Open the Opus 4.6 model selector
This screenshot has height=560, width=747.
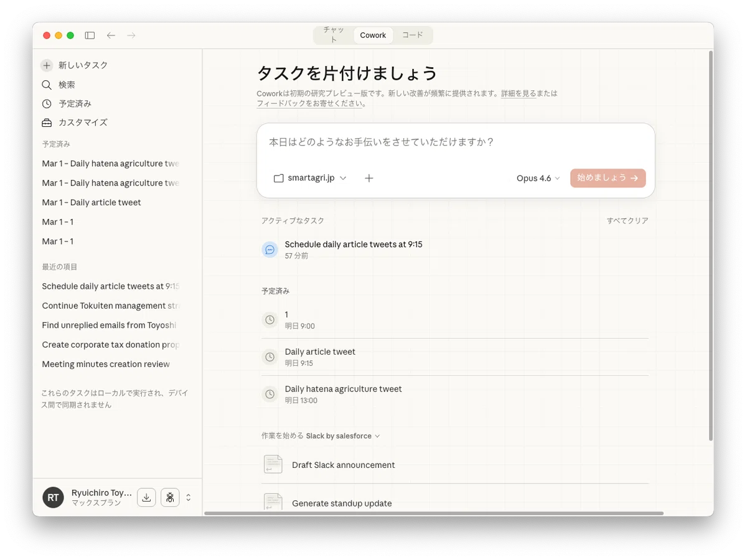pos(538,178)
